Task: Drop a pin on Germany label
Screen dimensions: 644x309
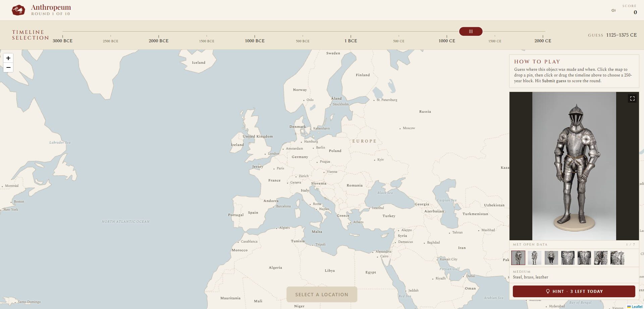Action: [x=300, y=157]
